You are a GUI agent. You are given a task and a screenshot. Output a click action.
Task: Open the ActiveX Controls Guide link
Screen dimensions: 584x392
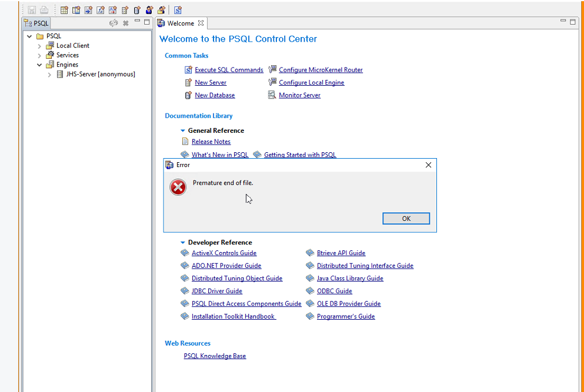pos(224,253)
